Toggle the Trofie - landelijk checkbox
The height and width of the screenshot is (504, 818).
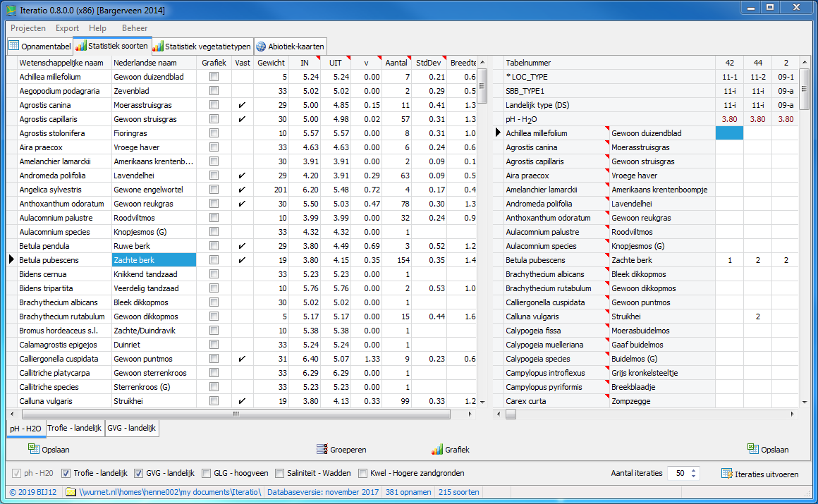[x=66, y=473]
